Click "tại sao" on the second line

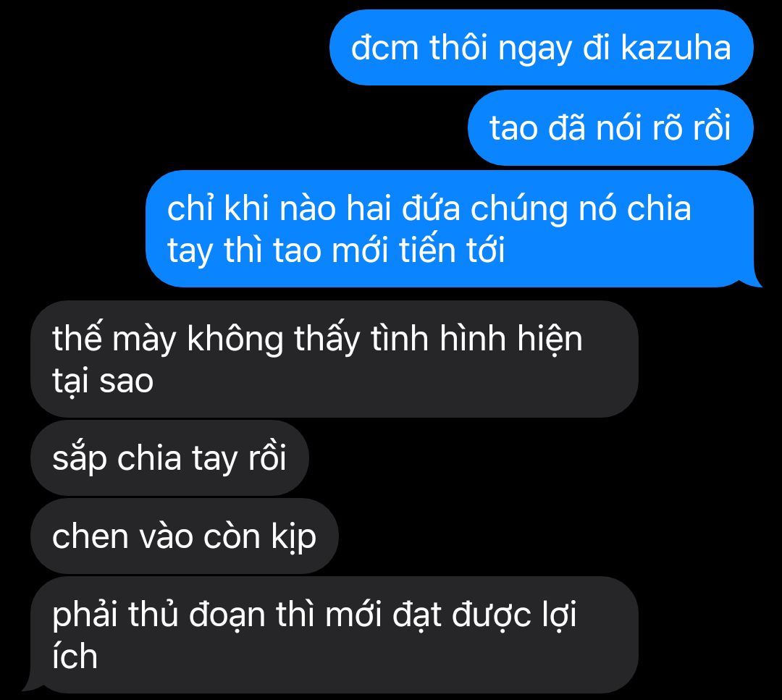tap(103, 382)
